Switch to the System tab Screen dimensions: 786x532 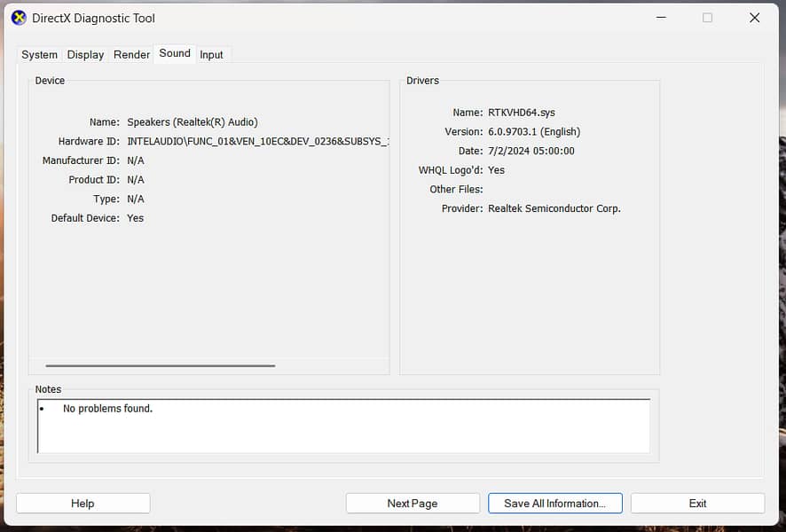click(x=40, y=55)
